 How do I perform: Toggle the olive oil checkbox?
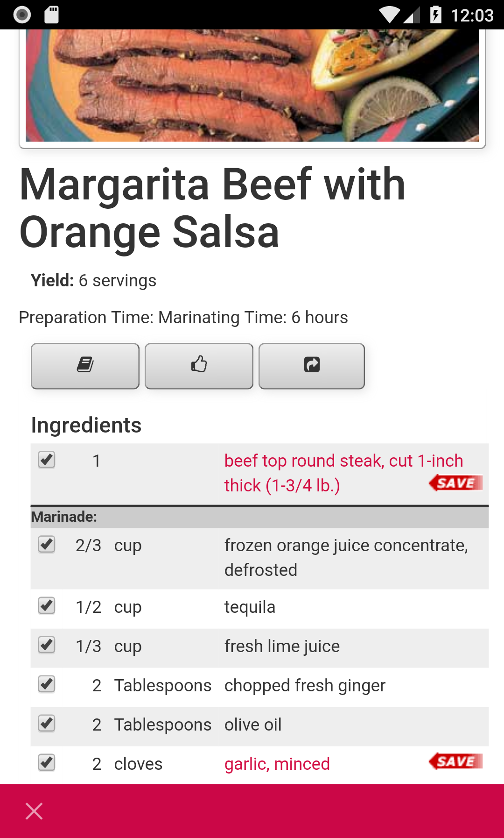[47, 724]
